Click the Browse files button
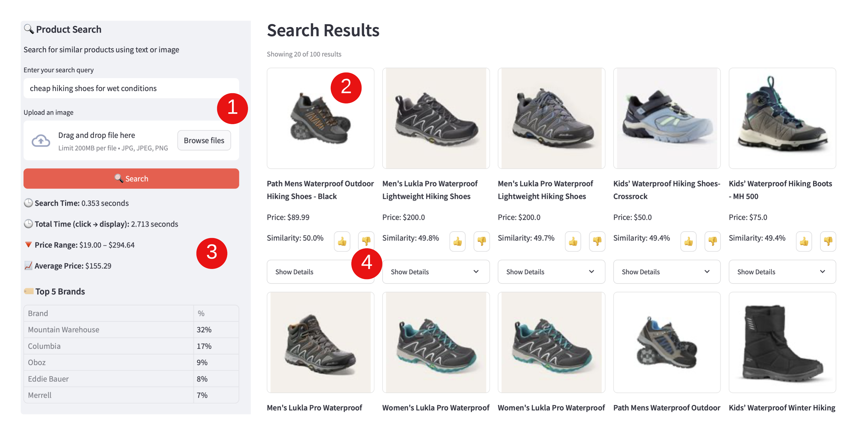Viewport: 868px width, 435px height. 204,140
